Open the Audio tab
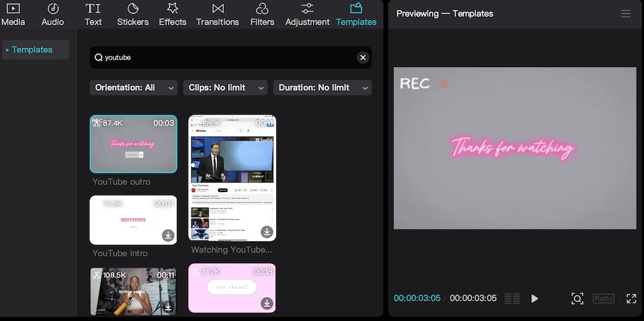The image size is (644, 321). click(53, 15)
